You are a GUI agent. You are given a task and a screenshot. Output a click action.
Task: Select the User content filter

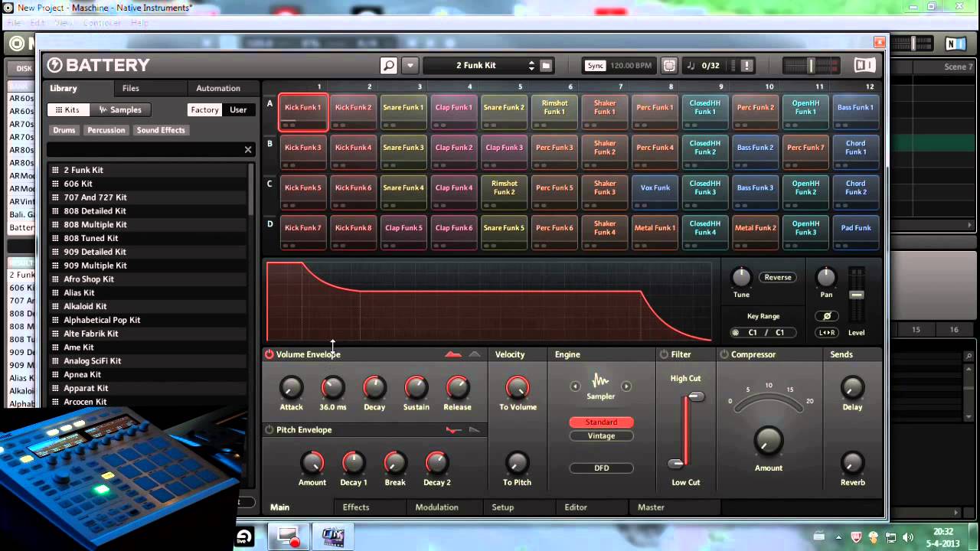[x=238, y=109]
